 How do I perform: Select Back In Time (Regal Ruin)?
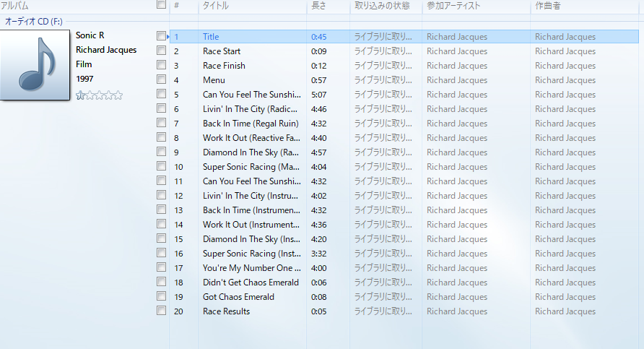pos(251,124)
